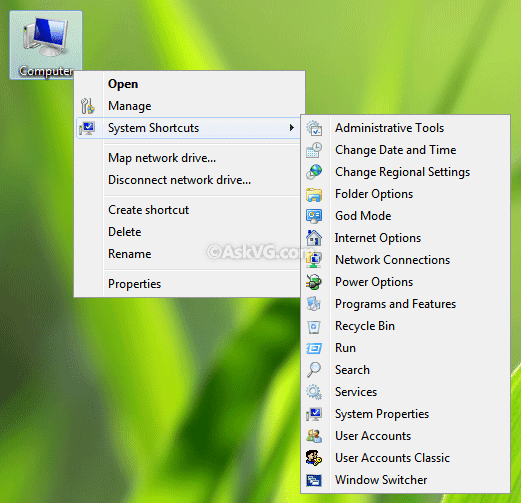Screen dimensions: 521x503
Task: Click the Power Options battery plug icon
Action: (314, 282)
